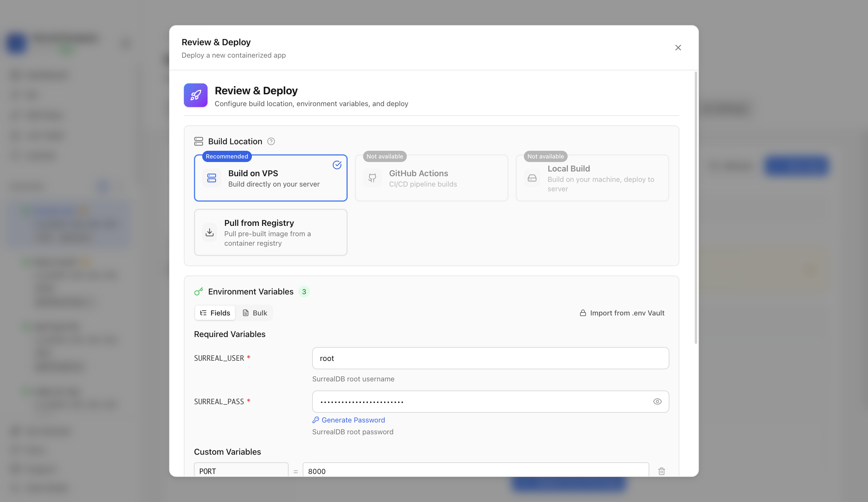The image size is (868, 502).
Task: Toggle SURREAL_PASS password visibility eye
Action: [657, 401]
